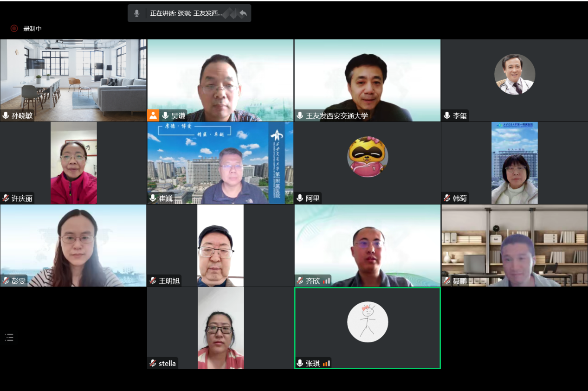Select 齐欣's video tile
The height and width of the screenshot is (391, 588).
pyautogui.click(x=368, y=245)
